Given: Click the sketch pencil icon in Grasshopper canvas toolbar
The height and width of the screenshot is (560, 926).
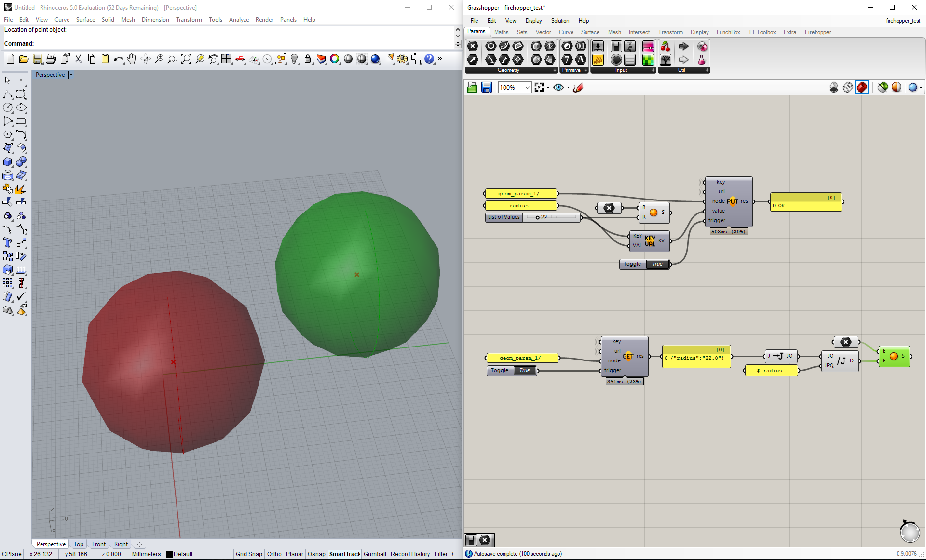Looking at the screenshot, I should click(578, 87).
